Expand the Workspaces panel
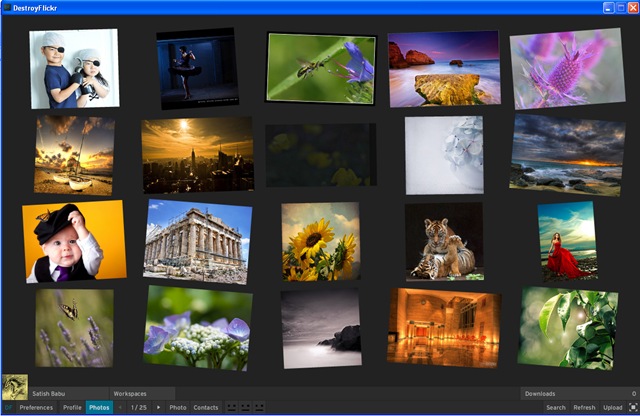The width and height of the screenshot is (640, 416). pyautogui.click(x=142, y=394)
